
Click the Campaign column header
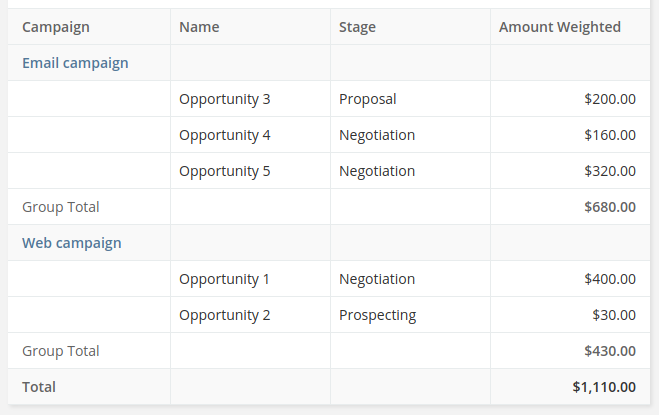[x=56, y=27]
